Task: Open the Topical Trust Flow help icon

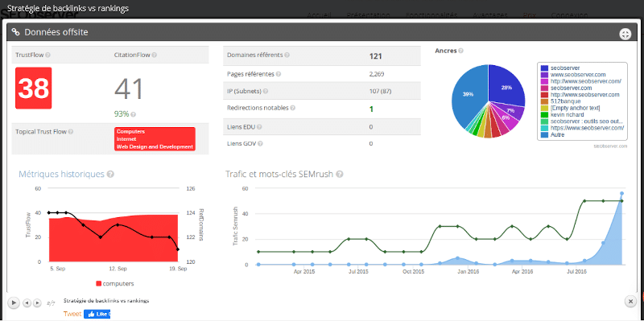Action: 71,132
